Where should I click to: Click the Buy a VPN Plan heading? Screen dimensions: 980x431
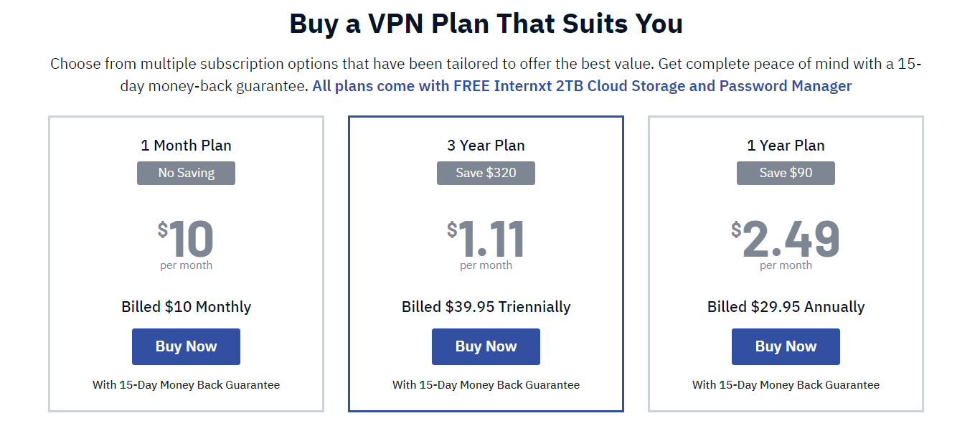click(486, 24)
